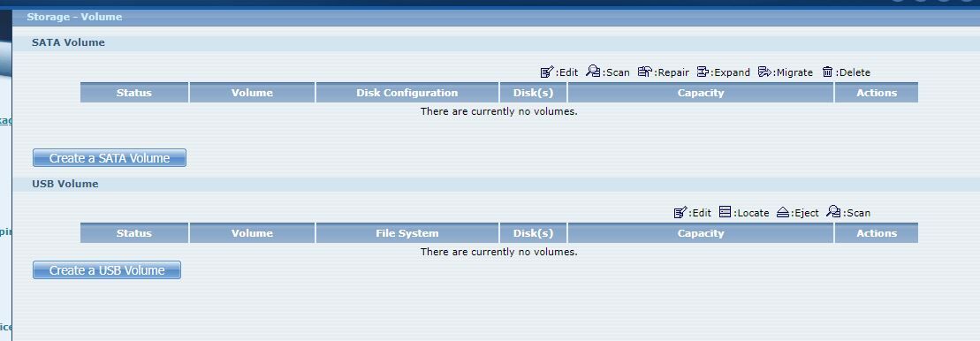This screenshot has height=341, width=980.
Task: Click SATA table Capacity column header
Action: point(701,93)
